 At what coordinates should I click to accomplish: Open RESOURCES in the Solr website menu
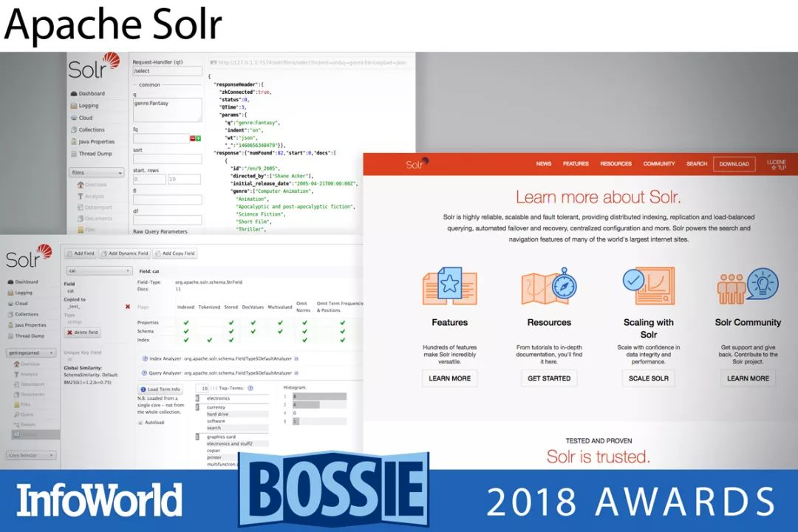[615, 164]
